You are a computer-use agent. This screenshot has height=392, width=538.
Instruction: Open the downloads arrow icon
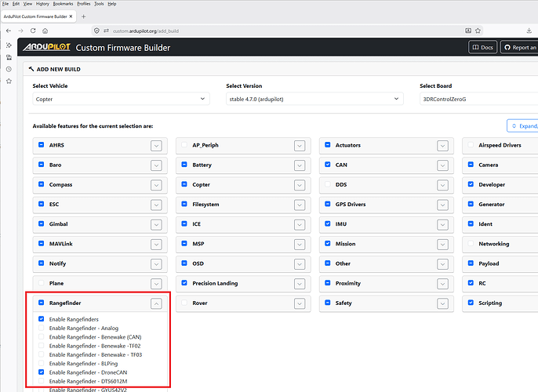point(529,31)
